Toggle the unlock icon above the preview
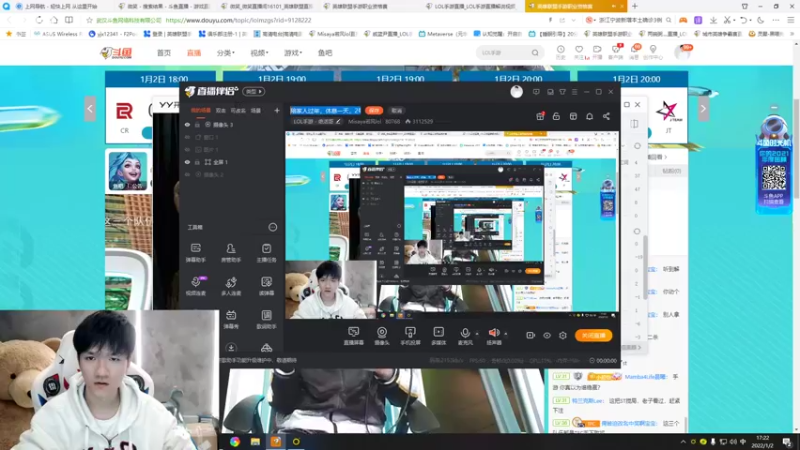The width and height of the screenshot is (800, 450). [556, 116]
